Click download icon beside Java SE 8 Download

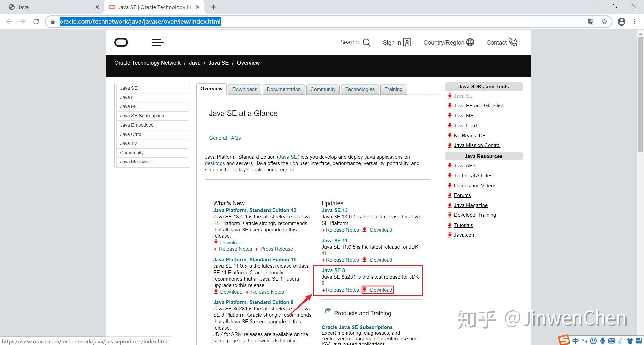[365, 289]
